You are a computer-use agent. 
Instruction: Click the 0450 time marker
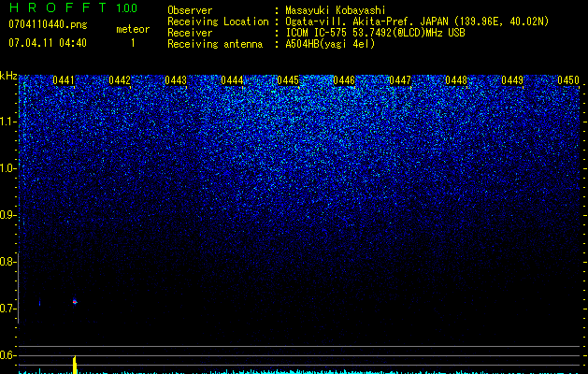[568, 80]
